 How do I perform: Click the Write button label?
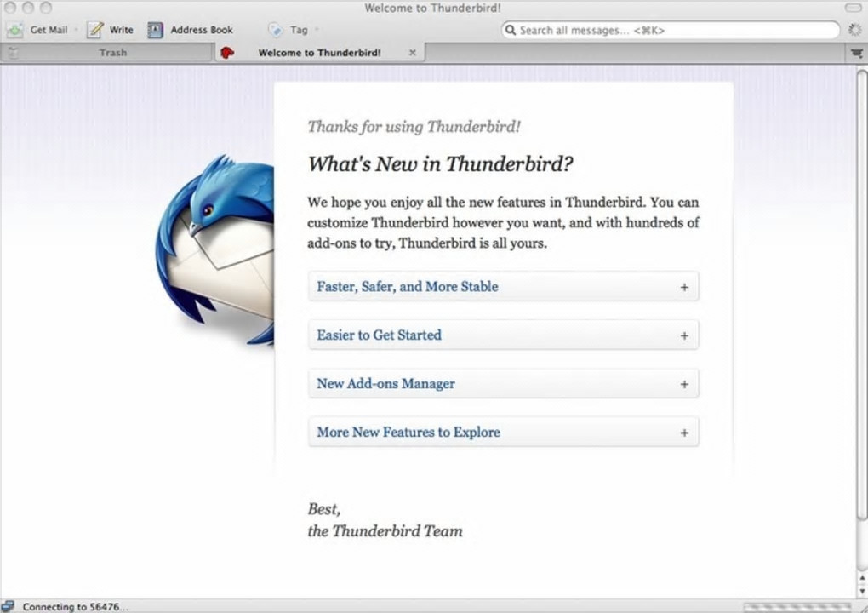(x=121, y=30)
